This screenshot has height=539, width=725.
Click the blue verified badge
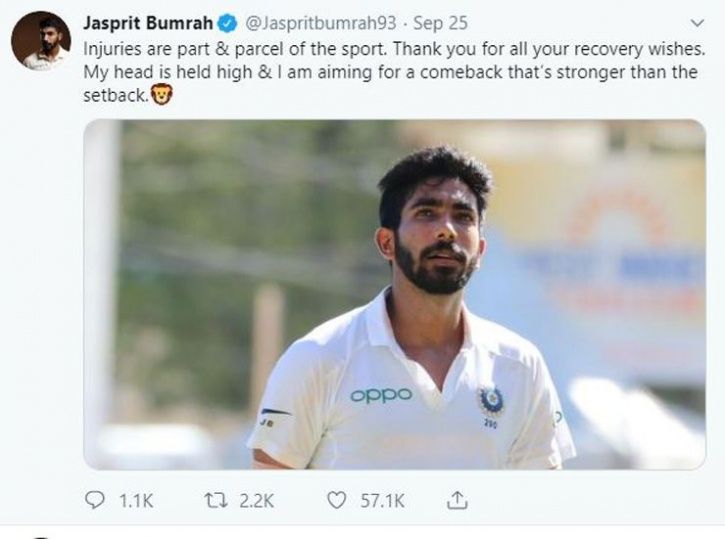point(227,24)
